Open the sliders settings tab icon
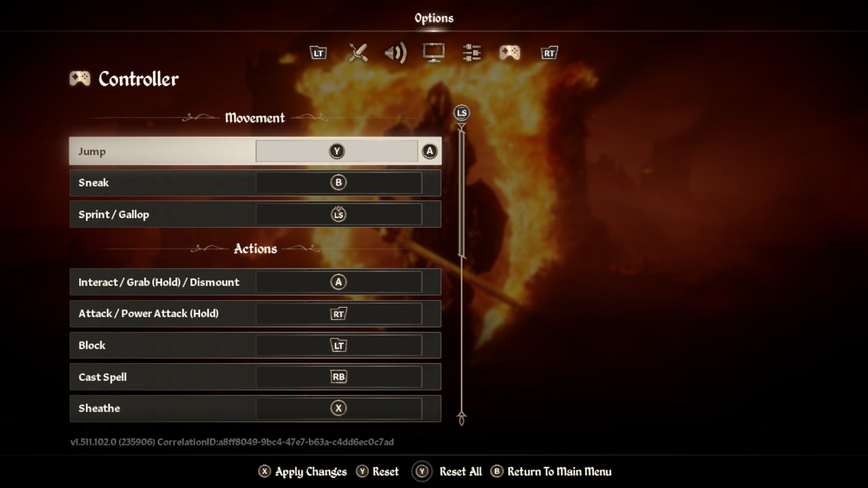Image resolution: width=868 pixels, height=488 pixels. [x=472, y=53]
